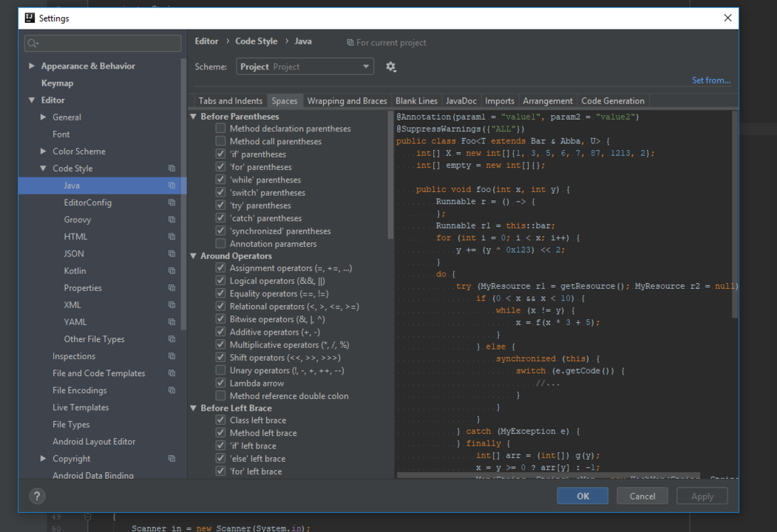Collapse the Around Operators group

194,256
